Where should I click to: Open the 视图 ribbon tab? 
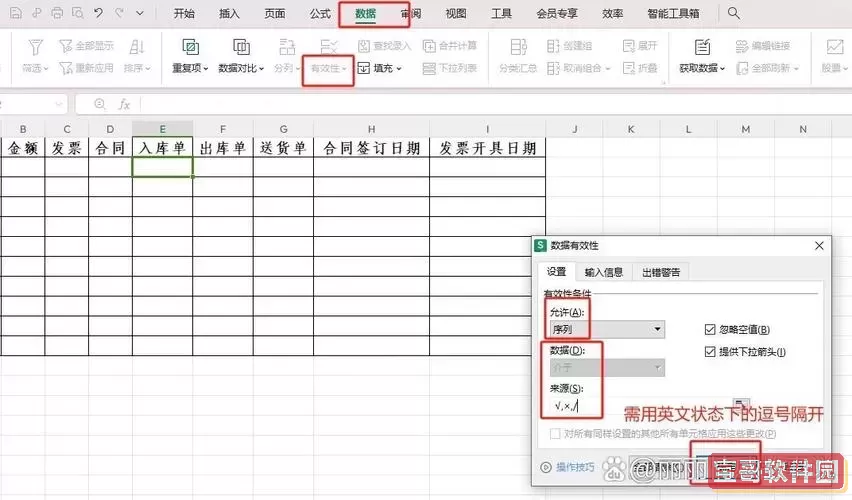(455, 14)
